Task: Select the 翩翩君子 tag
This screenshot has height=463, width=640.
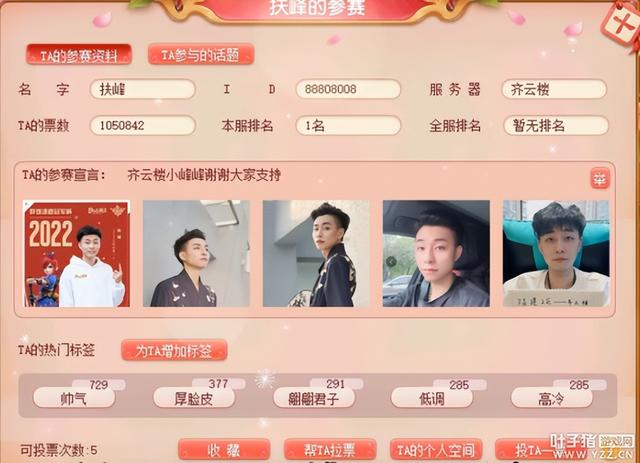Action: pos(313,398)
